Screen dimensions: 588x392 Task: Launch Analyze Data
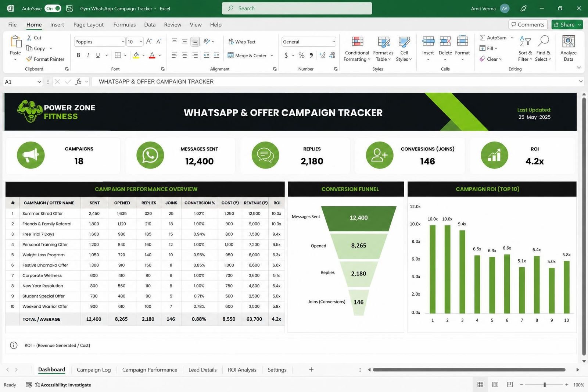click(x=568, y=49)
